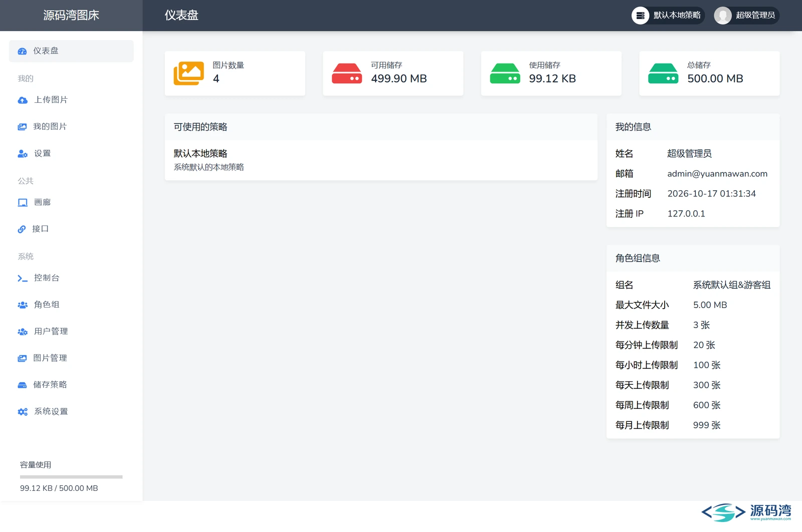Image resolution: width=802 pixels, height=532 pixels.
Task: Select 设置 in the sidebar
Action: 71,154
